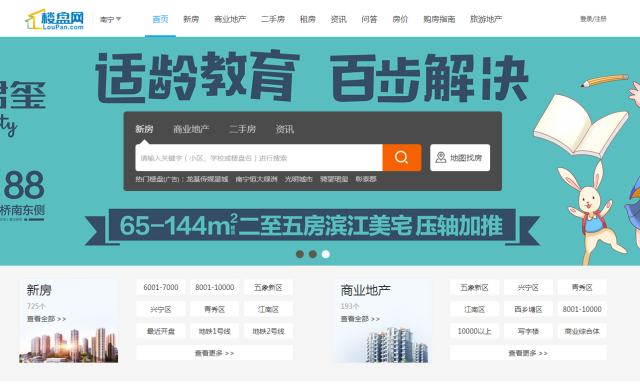Click the orange magnifier search button

402,158
